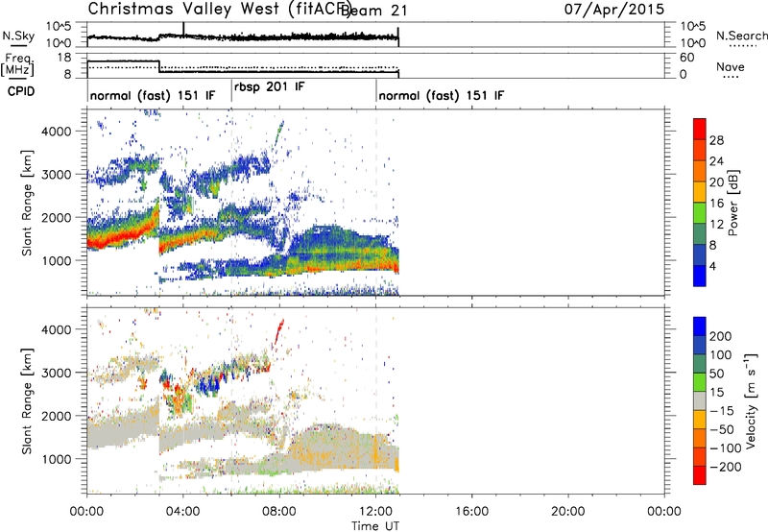The width and height of the screenshot is (768, 532).
Task: Click the second 'normal (fast) 151 IF' label at 12:00
Action: [x=442, y=95]
